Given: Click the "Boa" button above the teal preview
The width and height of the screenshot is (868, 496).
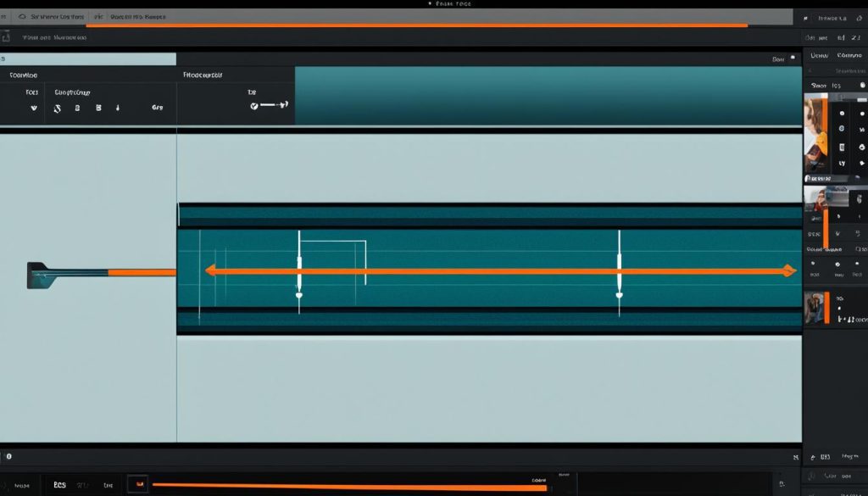Looking at the screenshot, I should tap(778, 59).
